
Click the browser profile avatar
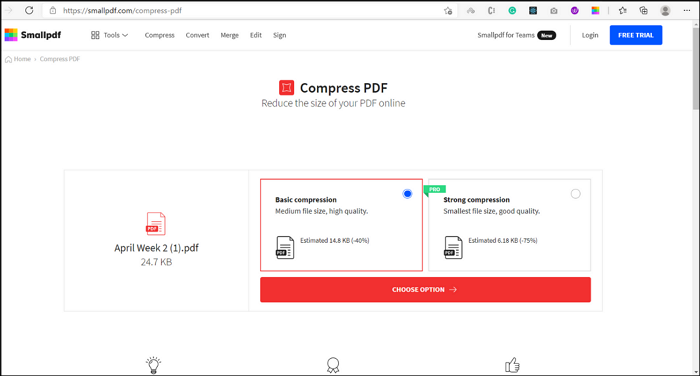click(x=665, y=11)
